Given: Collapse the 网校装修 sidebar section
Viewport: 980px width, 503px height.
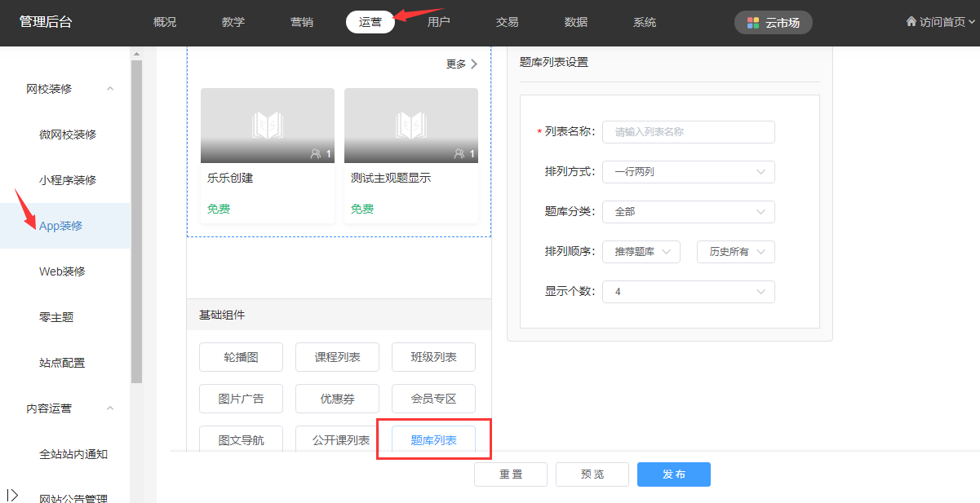Looking at the screenshot, I should [x=110, y=89].
